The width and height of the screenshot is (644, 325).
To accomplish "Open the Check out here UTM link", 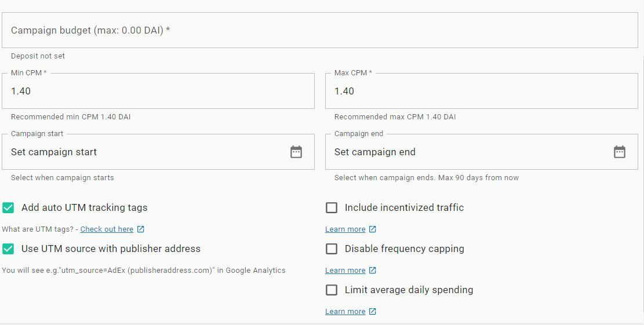I will point(107,229).
